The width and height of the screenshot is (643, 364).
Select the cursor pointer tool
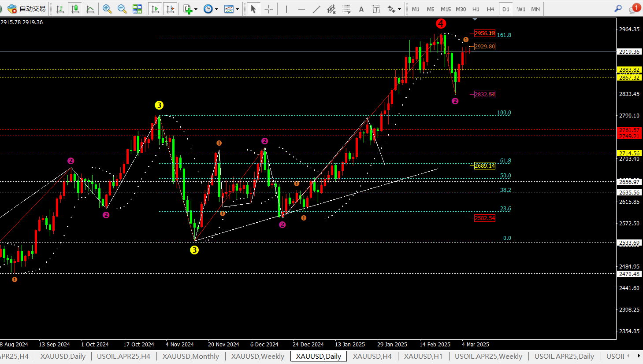point(253,9)
